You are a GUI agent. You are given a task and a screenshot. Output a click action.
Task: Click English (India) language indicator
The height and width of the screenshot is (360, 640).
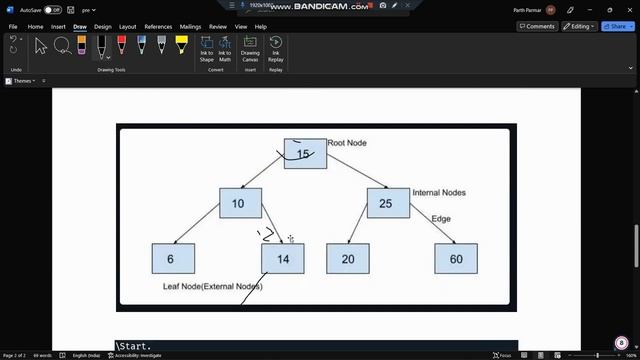click(x=86, y=356)
